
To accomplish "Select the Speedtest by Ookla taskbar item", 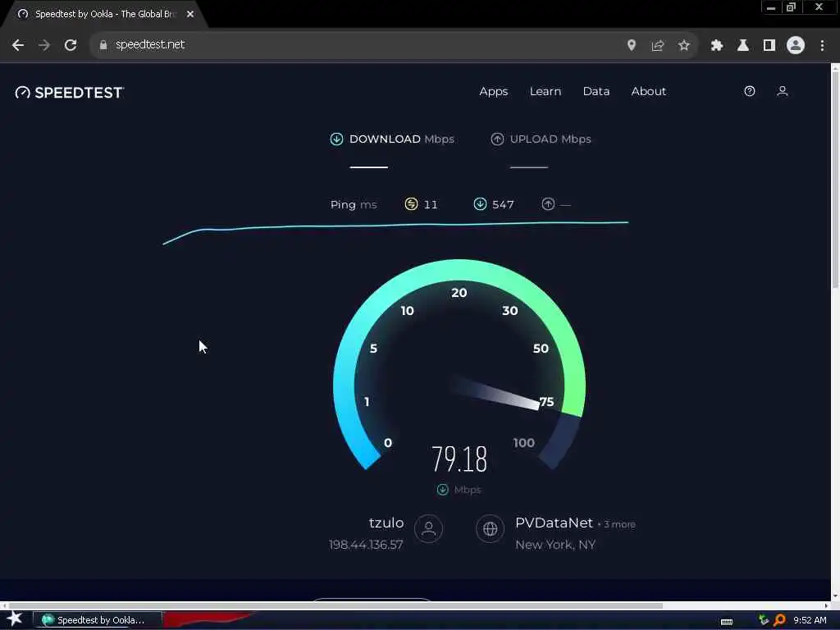I will pyautogui.click(x=98, y=620).
